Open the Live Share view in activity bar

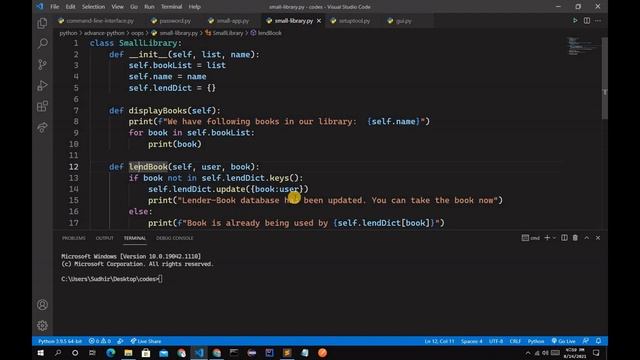[42, 127]
